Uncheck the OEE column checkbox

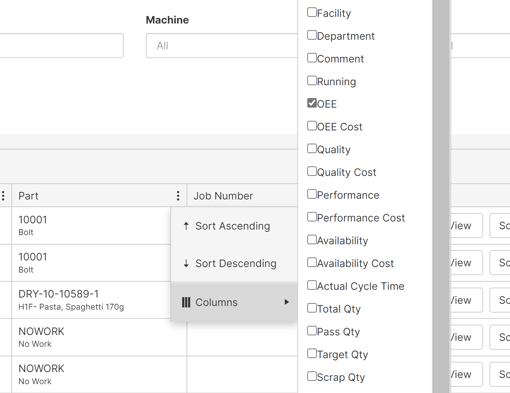312,103
